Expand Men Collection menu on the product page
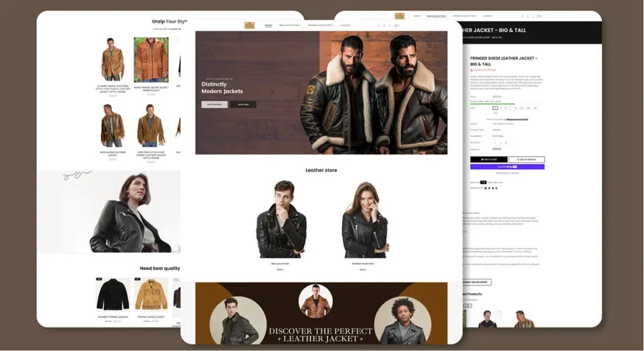The height and width of the screenshot is (351, 644). click(x=436, y=16)
